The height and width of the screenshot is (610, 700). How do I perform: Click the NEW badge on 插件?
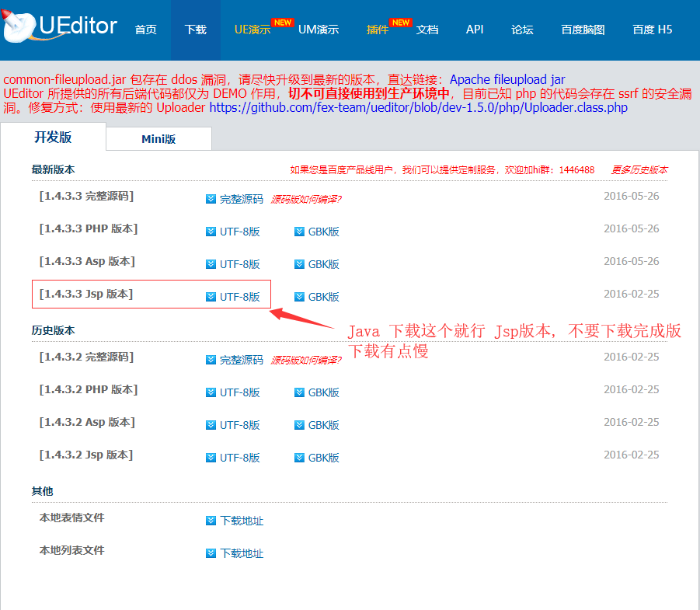pos(402,23)
